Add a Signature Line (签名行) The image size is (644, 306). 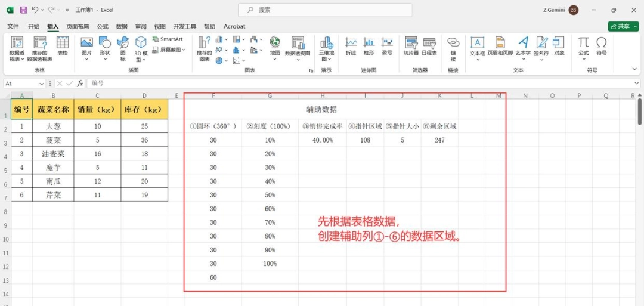pyautogui.click(x=541, y=49)
